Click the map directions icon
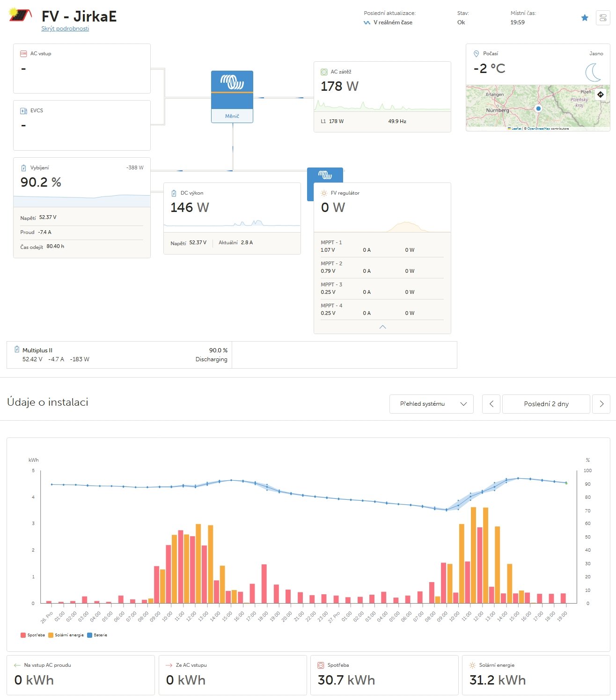 tap(601, 94)
